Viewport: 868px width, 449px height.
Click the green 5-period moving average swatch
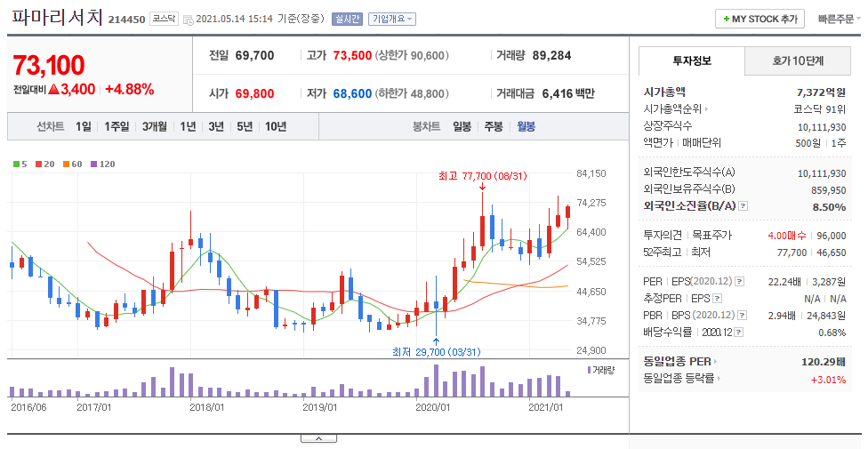16,164
